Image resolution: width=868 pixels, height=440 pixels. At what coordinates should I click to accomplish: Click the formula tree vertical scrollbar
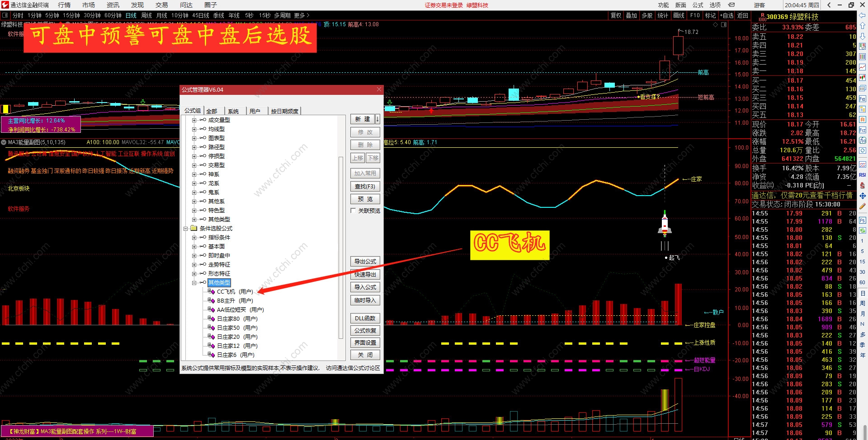click(x=341, y=248)
